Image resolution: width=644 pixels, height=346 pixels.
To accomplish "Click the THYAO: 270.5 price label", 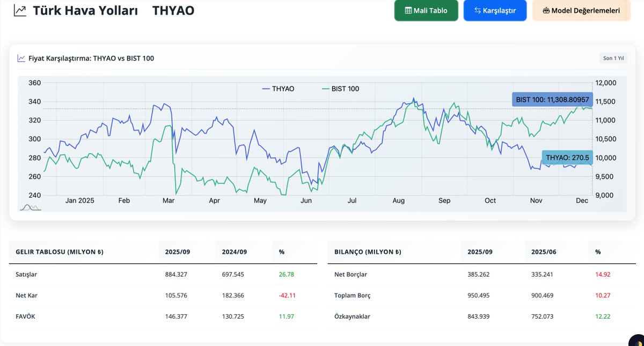I will point(567,157).
